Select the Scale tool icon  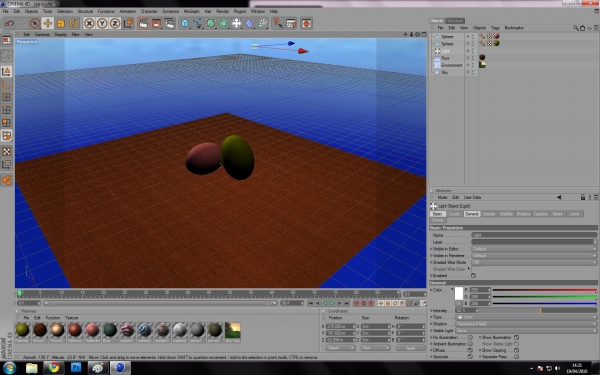click(x=60, y=23)
